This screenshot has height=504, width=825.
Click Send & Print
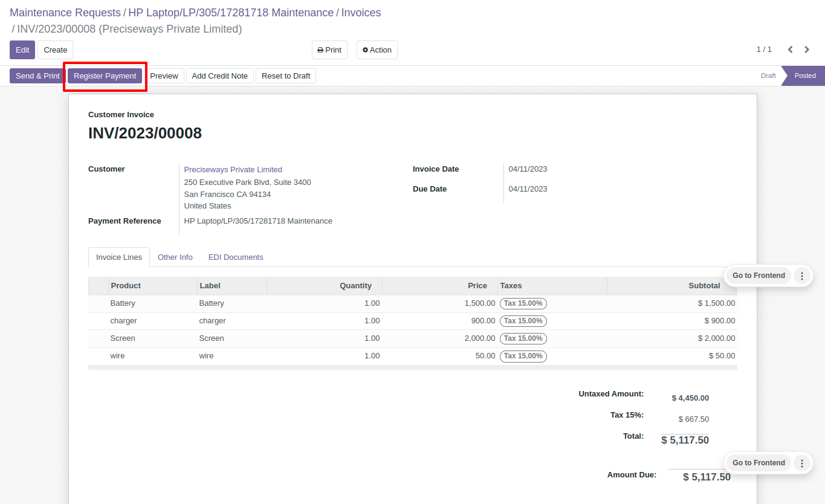coord(37,76)
